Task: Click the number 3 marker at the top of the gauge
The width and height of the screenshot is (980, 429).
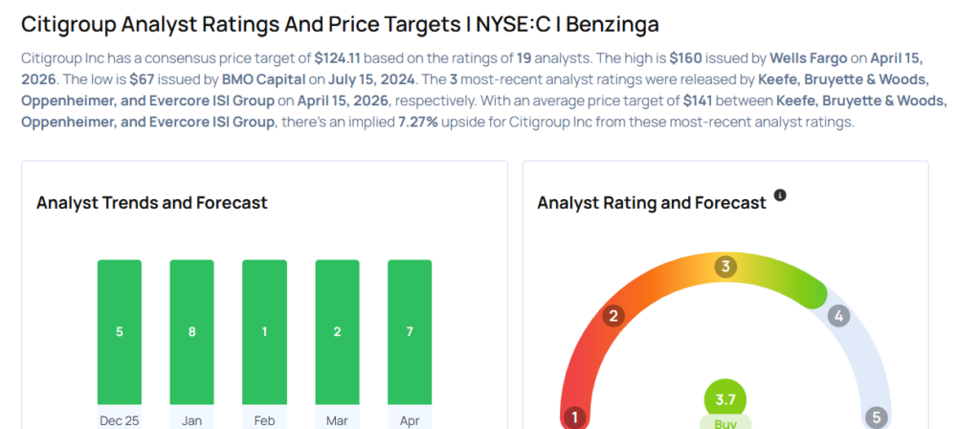Action: coord(726,266)
